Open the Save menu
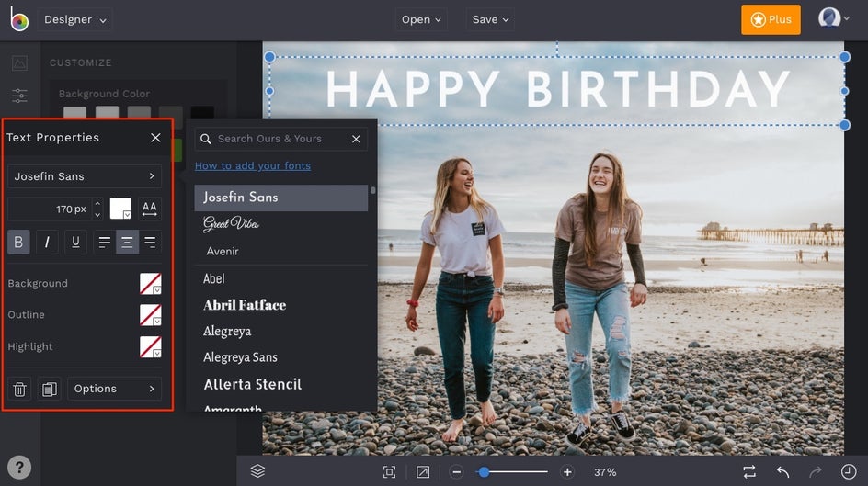The height and width of the screenshot is (486, 868). (x=491, y=19)
